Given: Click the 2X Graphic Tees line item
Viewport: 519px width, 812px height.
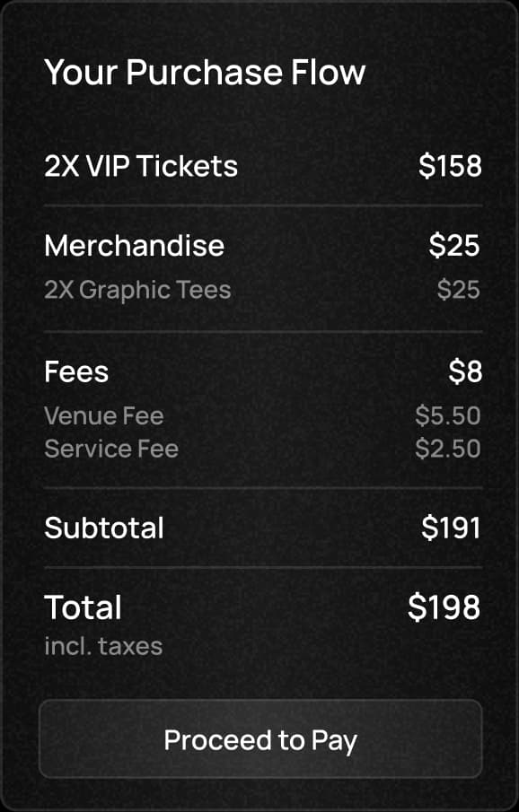Looking at the screenshot, I should tap(137, 290).
